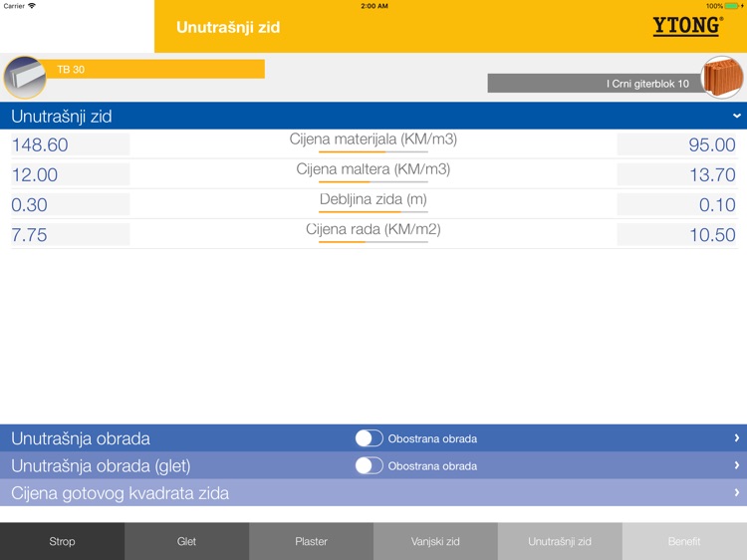
Task: Open the Plaster tab
Action: tap(311, 541)
